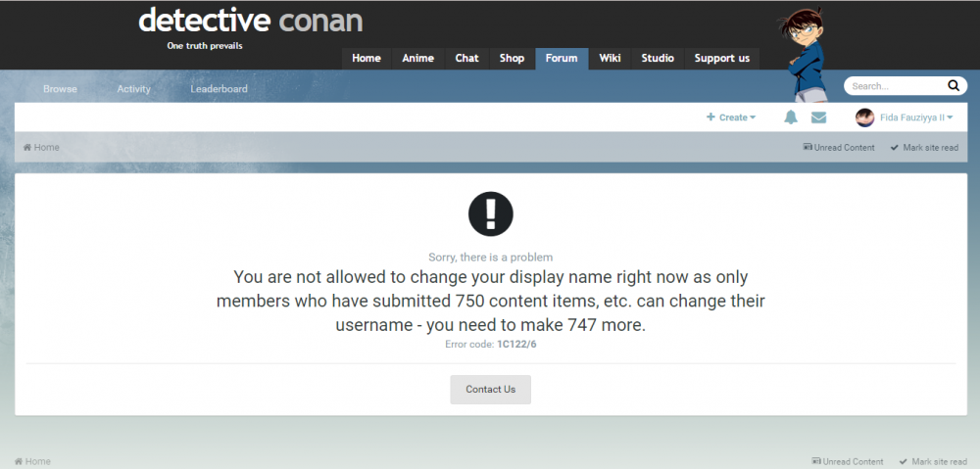The width and height of the screenshot is (980, 469).
Task: Click the notifications bell icon
Action: pos(791,117)
